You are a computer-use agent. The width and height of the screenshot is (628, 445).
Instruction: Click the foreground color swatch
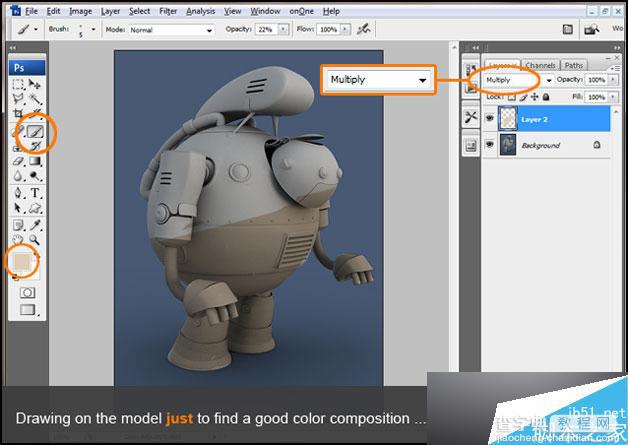22,262
